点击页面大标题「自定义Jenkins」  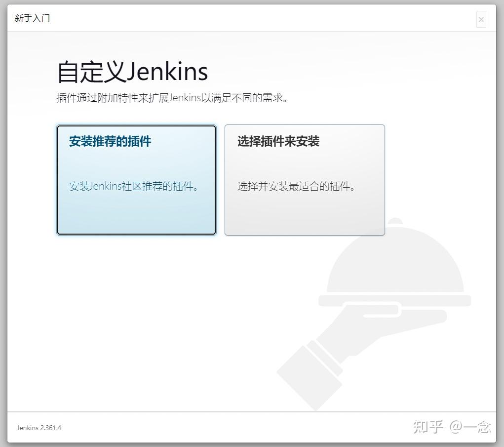132,71
